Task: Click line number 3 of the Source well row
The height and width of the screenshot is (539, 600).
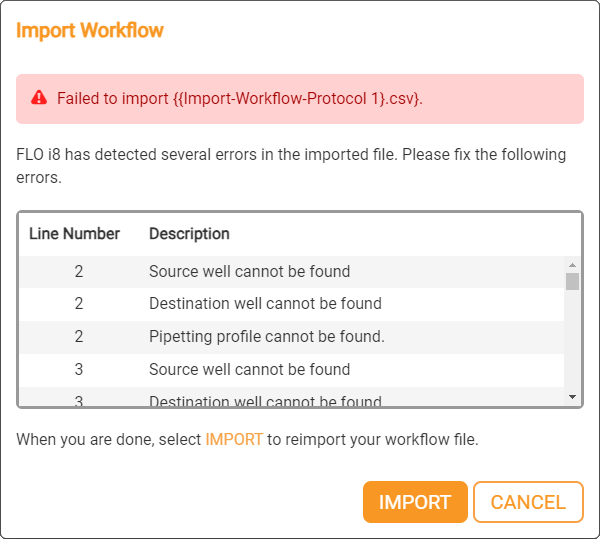Action: point(78,369)
